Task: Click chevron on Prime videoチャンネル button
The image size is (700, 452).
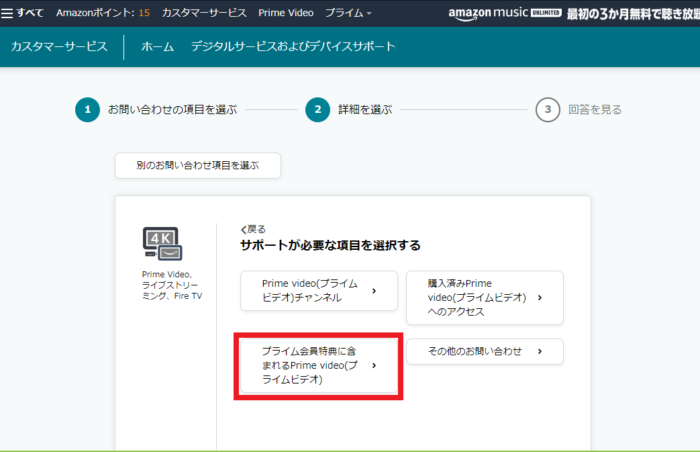Action: 374,291
